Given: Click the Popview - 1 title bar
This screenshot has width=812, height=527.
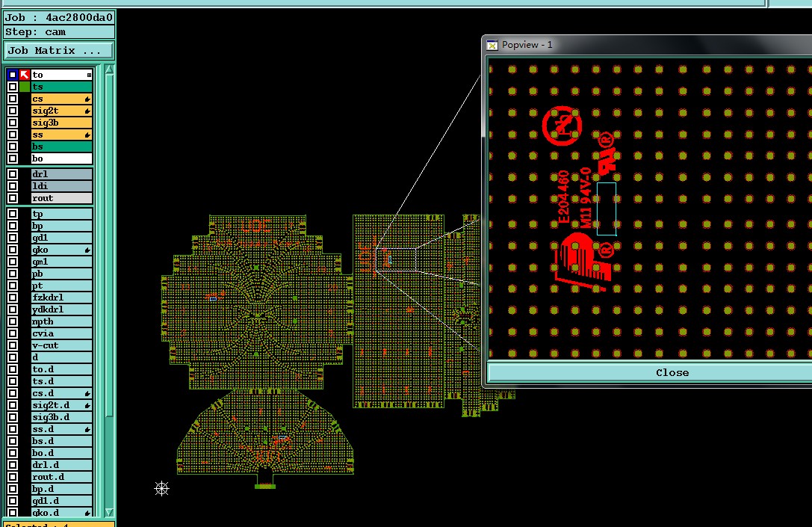Looking at the screenshot, I should 648,45.
